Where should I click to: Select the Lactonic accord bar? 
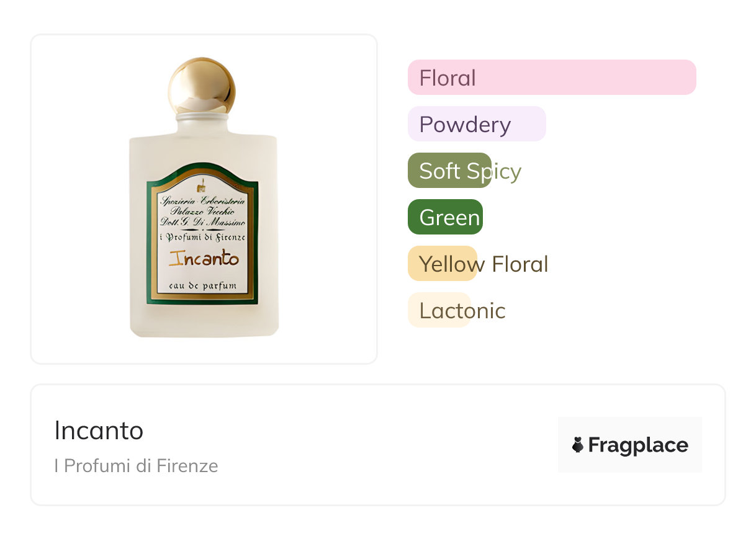[x=439, y=310]
